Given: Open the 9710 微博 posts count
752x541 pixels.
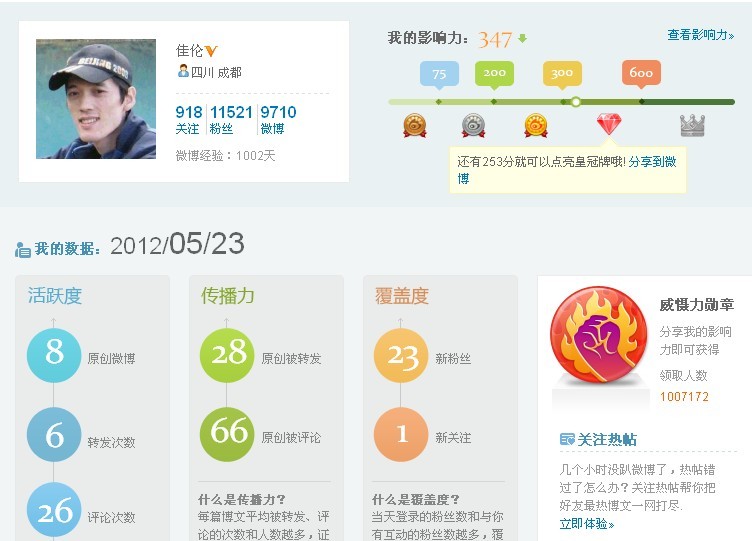Looking at the screenshot, I should click(x=278, y=119).
